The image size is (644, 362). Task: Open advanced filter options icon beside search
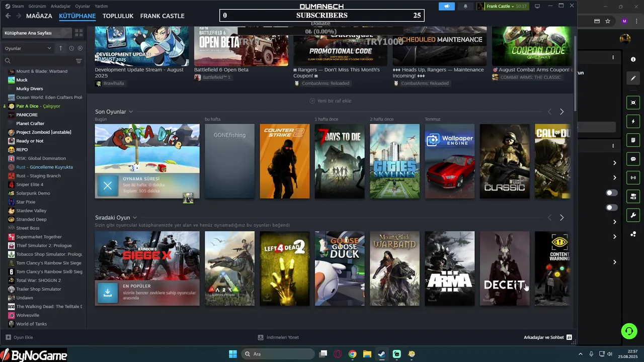point(78,61)
